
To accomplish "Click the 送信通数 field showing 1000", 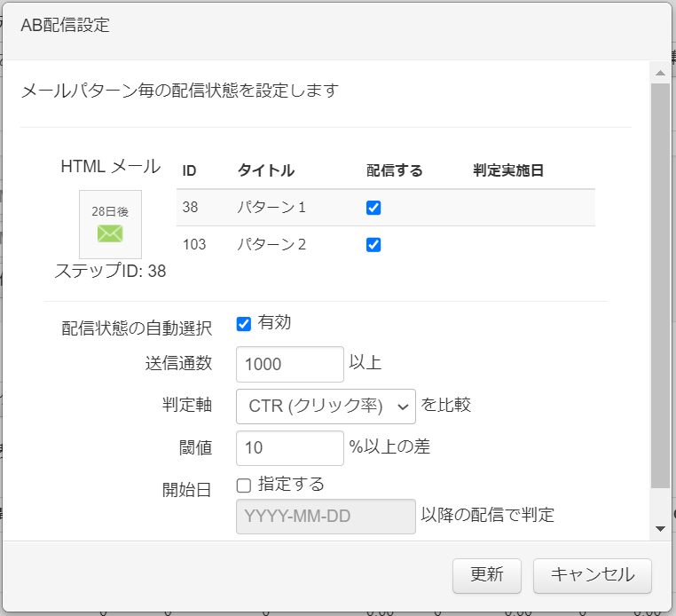I will (289, 364).
